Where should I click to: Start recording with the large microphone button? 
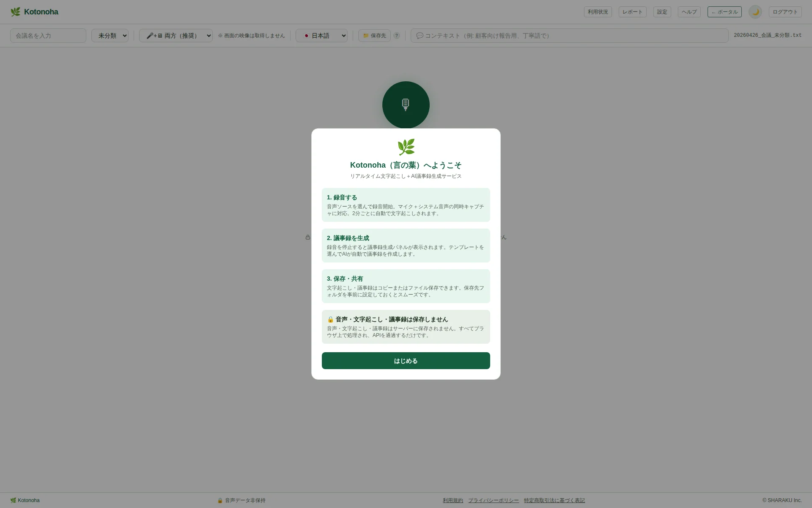click(406, 105)
